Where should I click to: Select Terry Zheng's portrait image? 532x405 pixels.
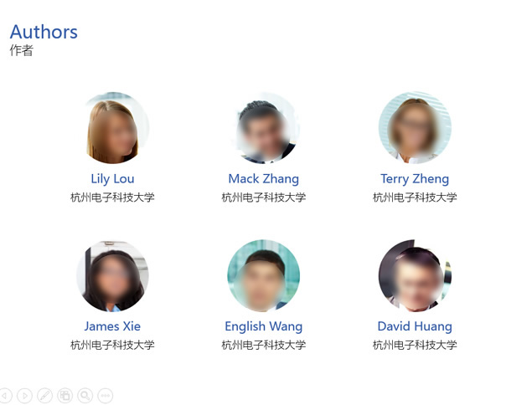[x=415, y=128]
